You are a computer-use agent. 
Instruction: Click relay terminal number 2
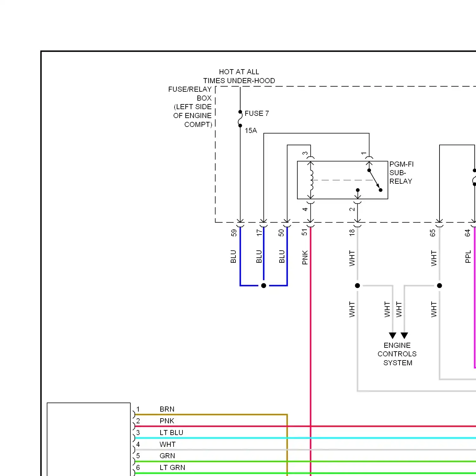pos(352,209)
